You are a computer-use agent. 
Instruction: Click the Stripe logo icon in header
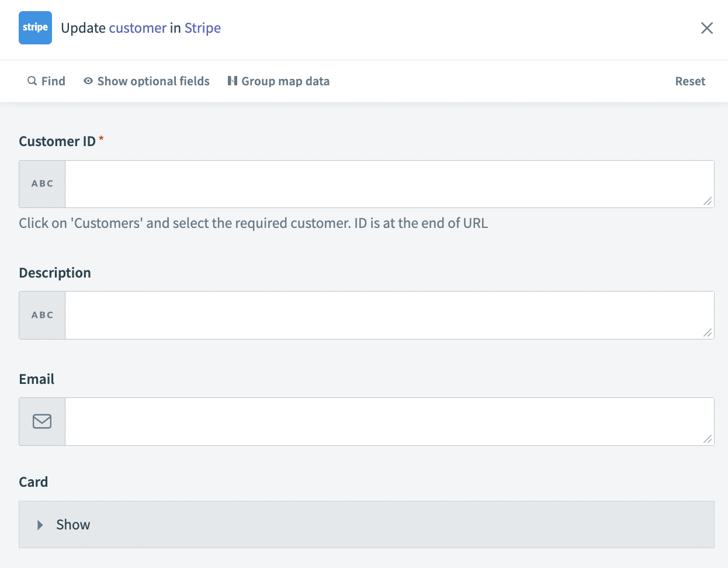(35, 27)
